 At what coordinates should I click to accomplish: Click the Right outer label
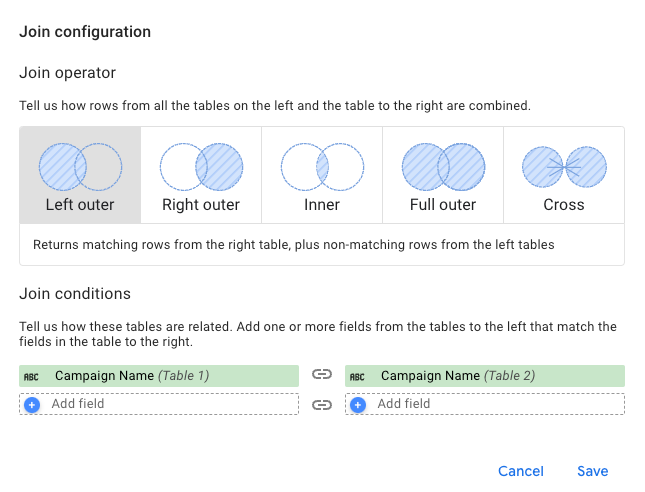click(201, 205)
